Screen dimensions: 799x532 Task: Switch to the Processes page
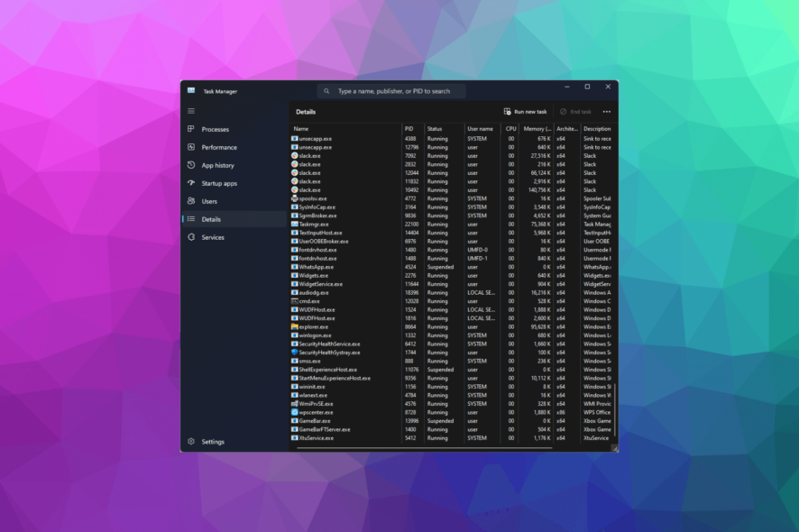tap(235, 129)
